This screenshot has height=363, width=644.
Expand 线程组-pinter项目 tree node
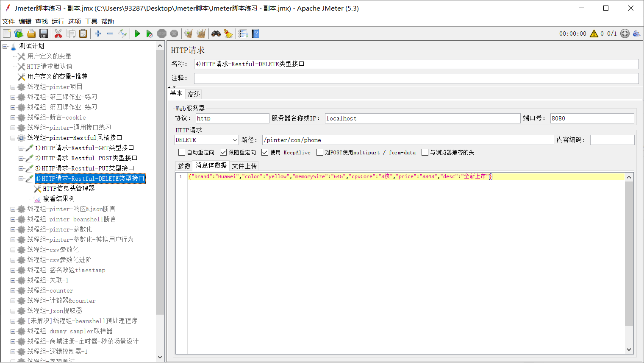click(x=13, y=87)
